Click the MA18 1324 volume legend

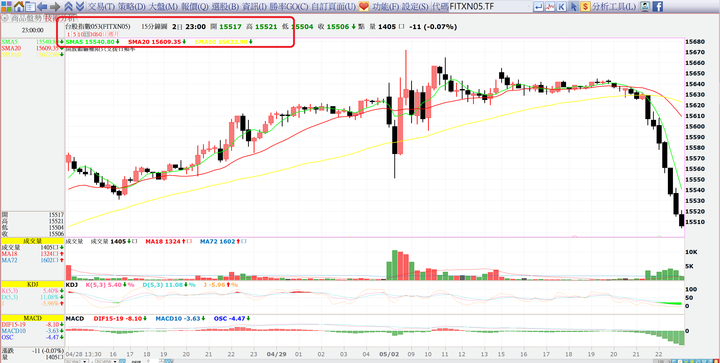coord(169,241)
